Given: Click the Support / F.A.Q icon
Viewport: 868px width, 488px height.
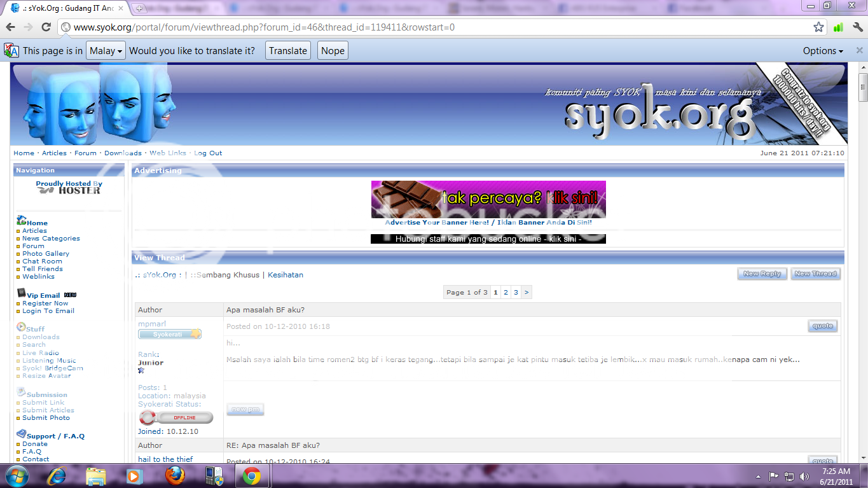Looking at the screenshot, I should click(x=21, y=434).
